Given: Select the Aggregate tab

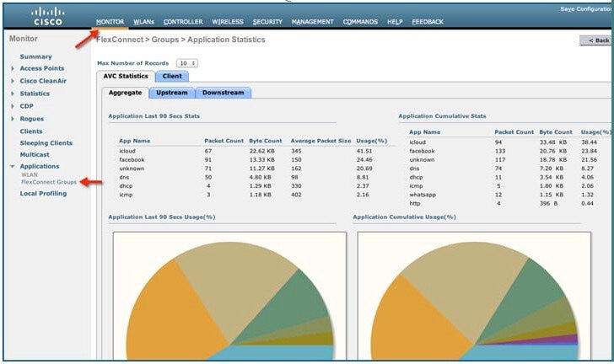Looking at the screenshot, I should click(x=126, y=93).
